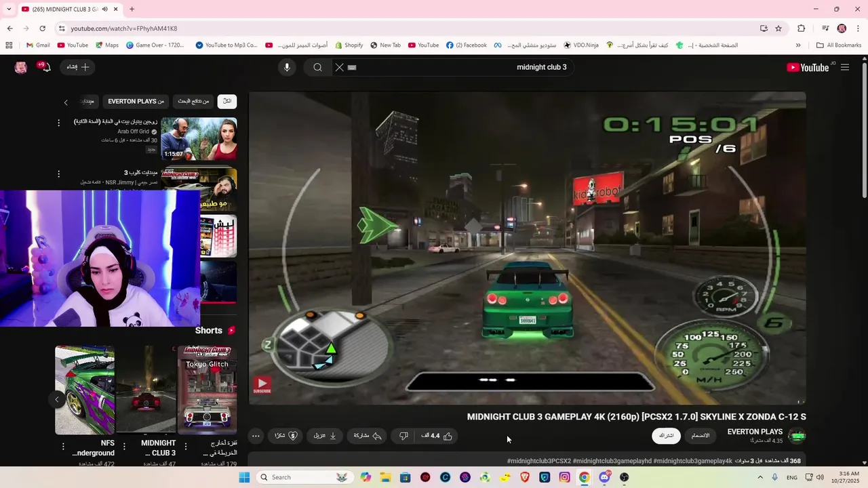Image resolution: width=868 pixels, height=488 pixels.
Task: Close the MIDNIGHT CLUB 3 tab
Action: tap(116, 9)
